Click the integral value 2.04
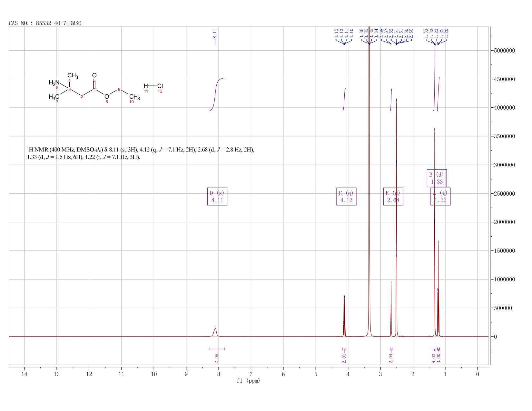This screenshot has width=532, height=411. click(x=391, y=358)
